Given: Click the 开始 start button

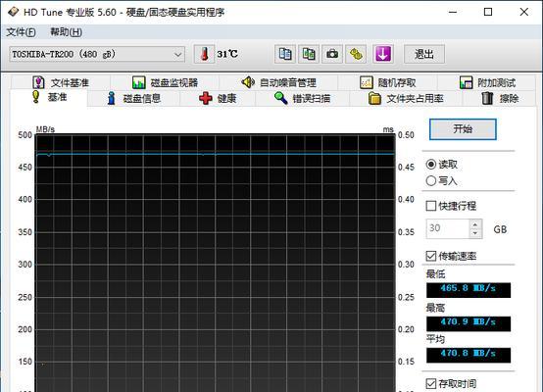Looking at the screenshot, I should click(x=463, y=129).
